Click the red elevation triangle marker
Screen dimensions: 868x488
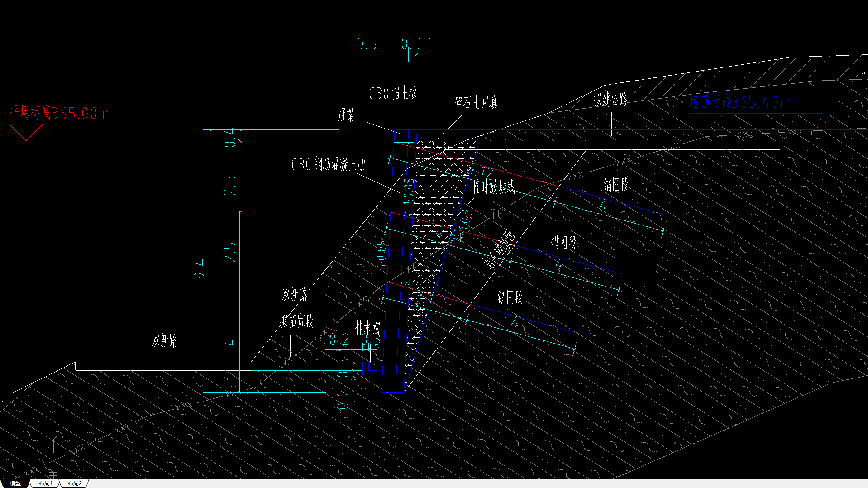[26, 133]
